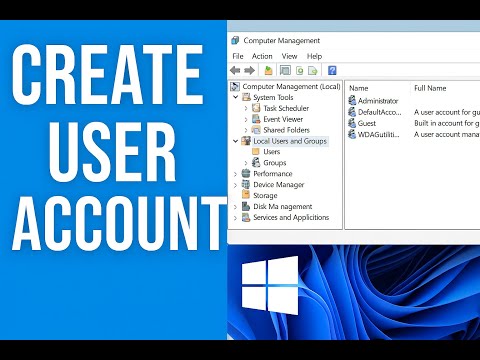480x360 pixels.
Task: Click the Up one level folder icon
Action: (268, 70)
